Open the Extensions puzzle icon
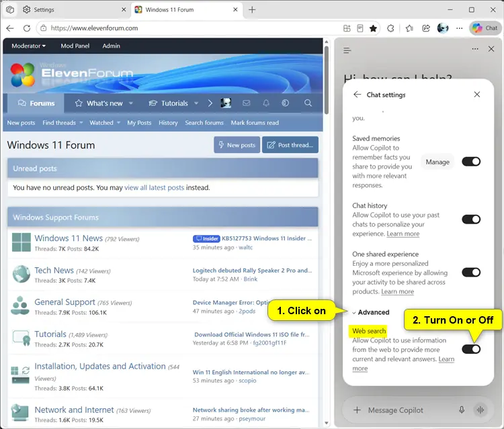The image size is (504, 429). [x=390, y=28]
